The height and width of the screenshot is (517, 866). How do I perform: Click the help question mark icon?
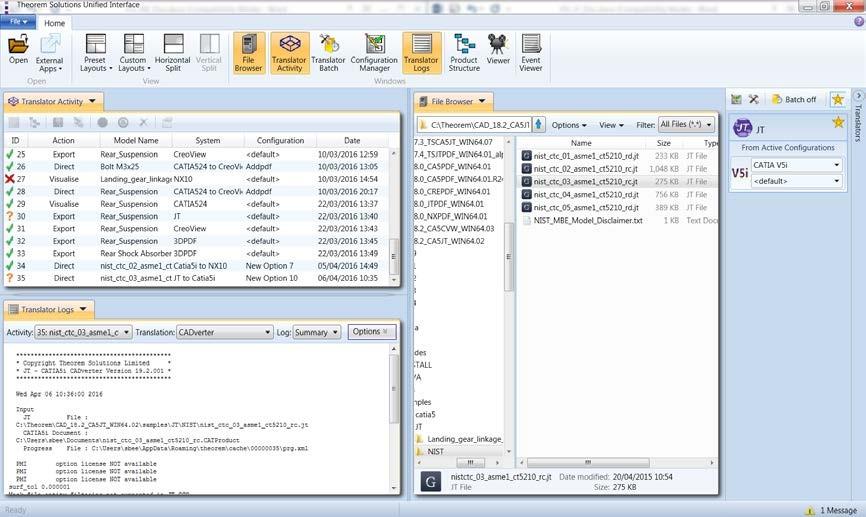(859, 22)
